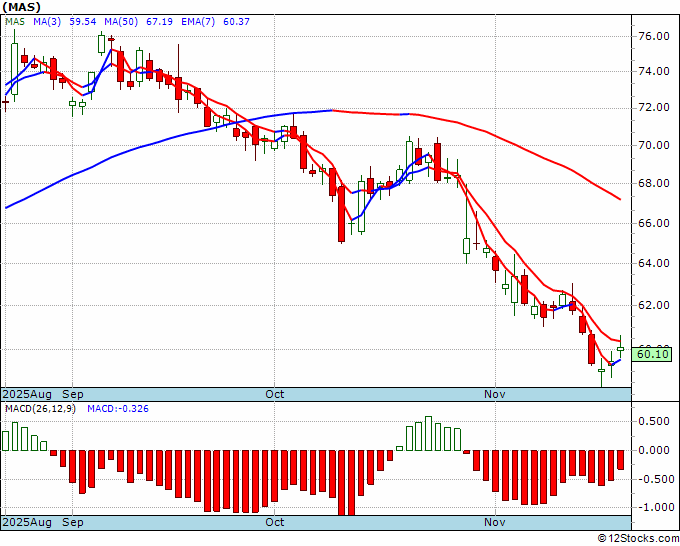
Task: Click the -1.000 MACD axis label
Action: 654,507
